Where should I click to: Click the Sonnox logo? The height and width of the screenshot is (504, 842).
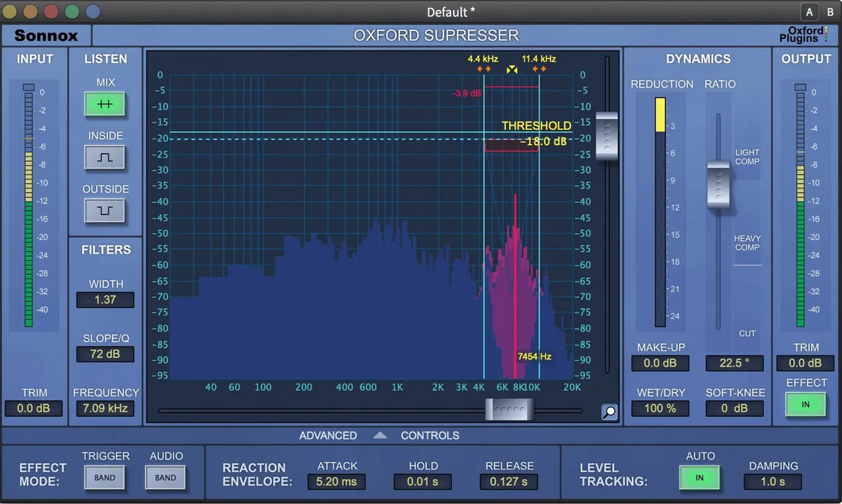click(46, 36)
